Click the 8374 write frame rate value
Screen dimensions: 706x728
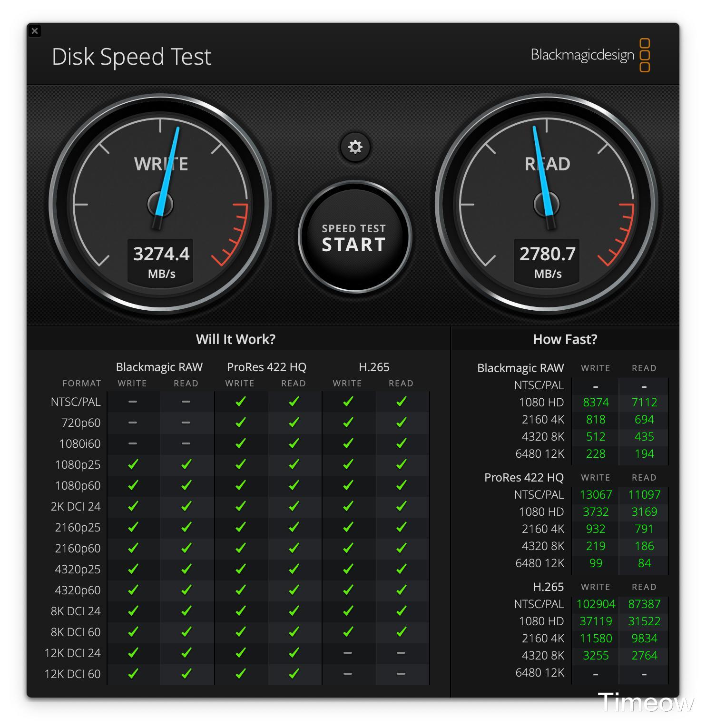coord(596,403)
